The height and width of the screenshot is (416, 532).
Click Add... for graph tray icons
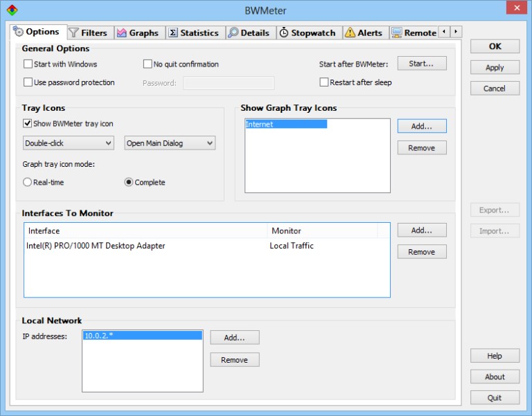click(x=422, y=126)
